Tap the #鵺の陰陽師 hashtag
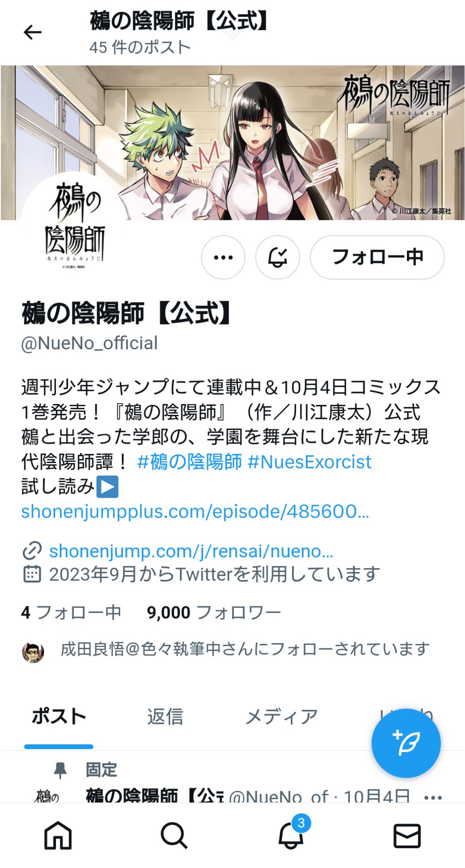 tap(189, 462)
